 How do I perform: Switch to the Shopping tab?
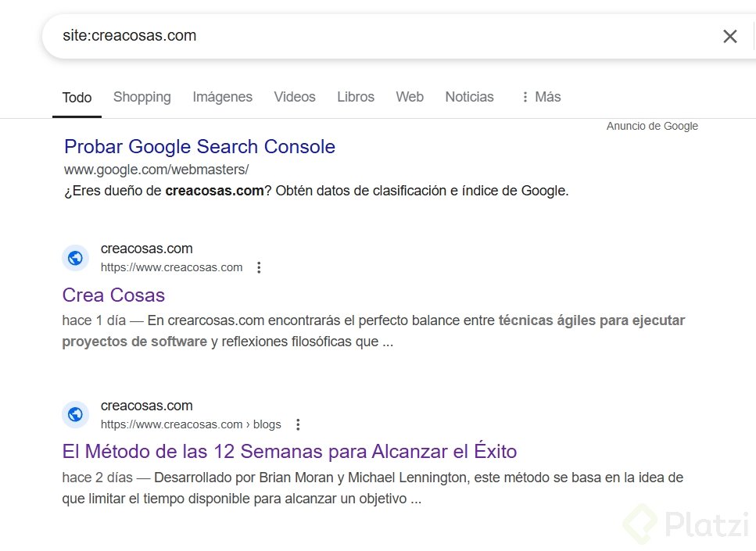tap(142, 97)
